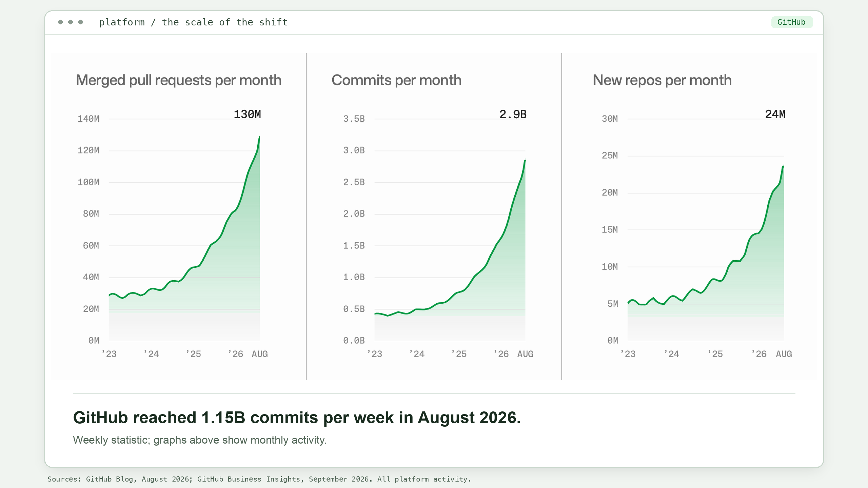Click the 140M axis label

point(88,119)
